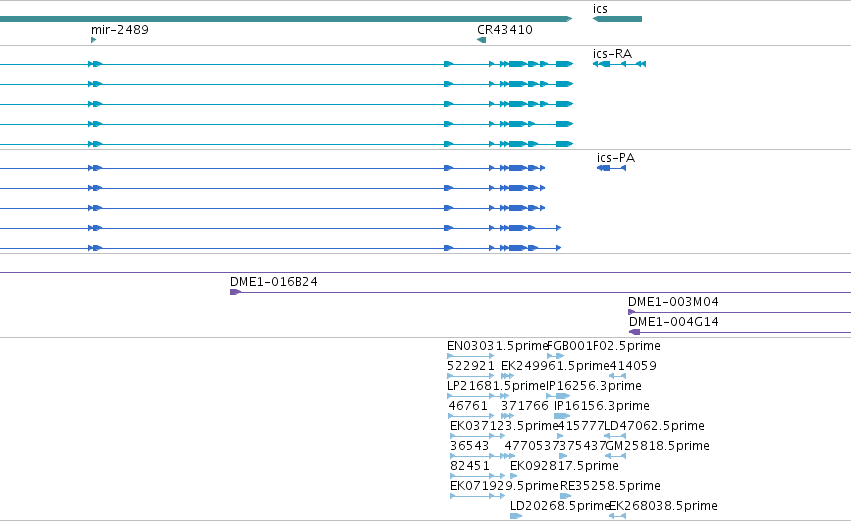
Task: Click the IP16156.3prime block glyph
Action: [562, 416]
